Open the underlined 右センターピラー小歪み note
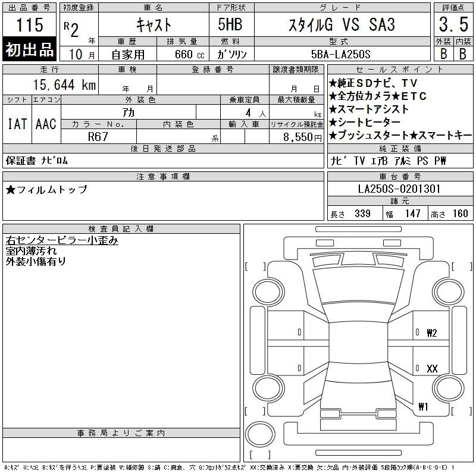 point(62,240)
